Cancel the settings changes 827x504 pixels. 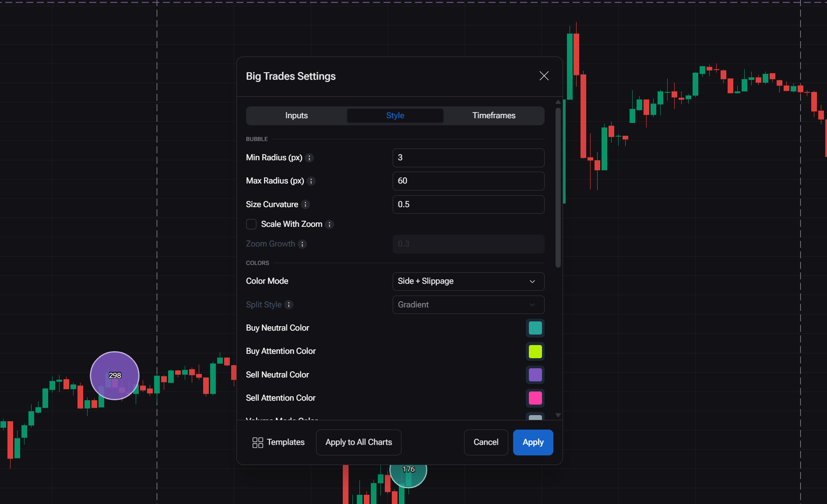pyautogui.click(x=486, y=442)
